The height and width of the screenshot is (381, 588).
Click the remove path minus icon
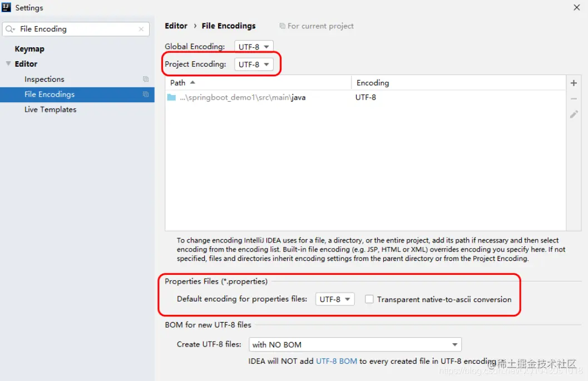pyautogui.click(x=574, y=98)
